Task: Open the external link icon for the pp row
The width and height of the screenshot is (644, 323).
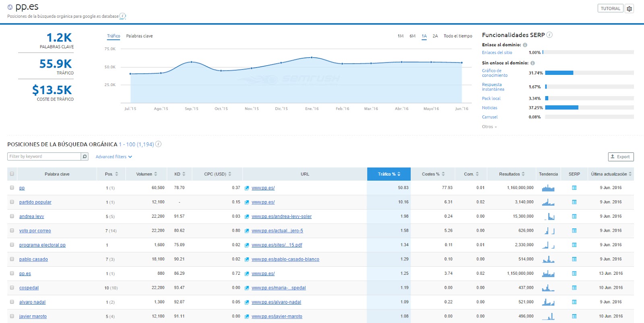Action: coord(247,188)
